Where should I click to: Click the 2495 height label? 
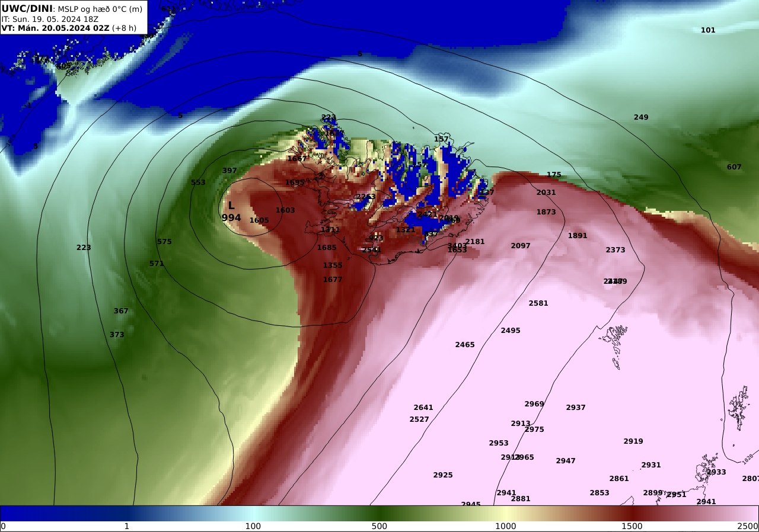(511, 331)
